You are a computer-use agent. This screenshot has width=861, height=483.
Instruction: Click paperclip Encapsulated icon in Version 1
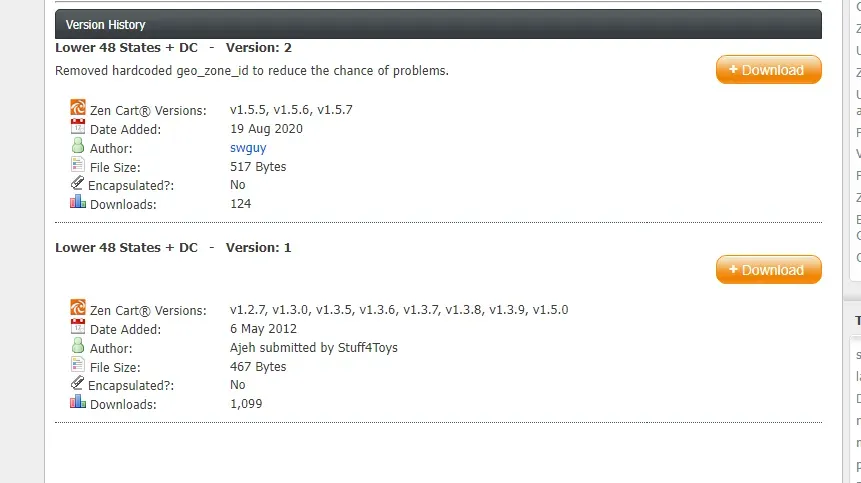click(x=77, y=383)
